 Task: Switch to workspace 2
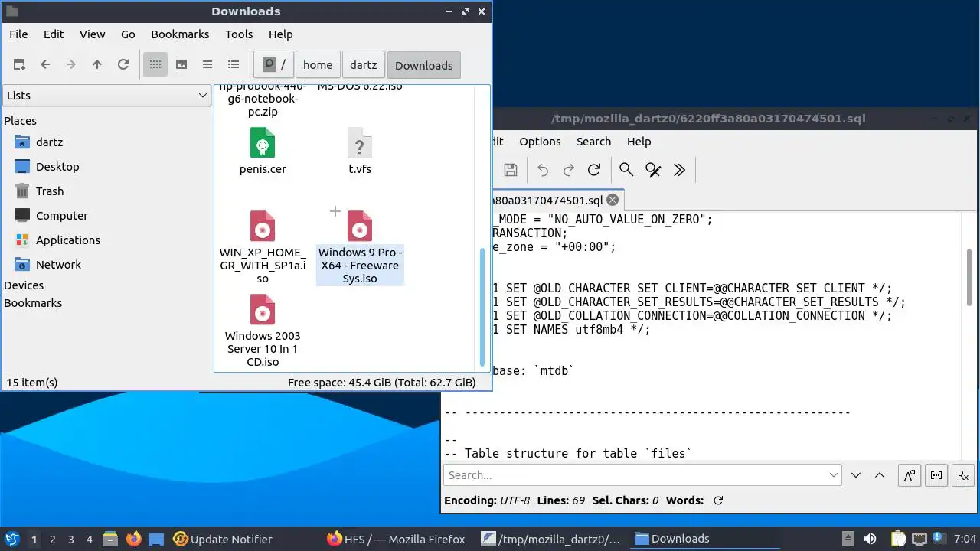pyautogui.click(x=53, y=539)
